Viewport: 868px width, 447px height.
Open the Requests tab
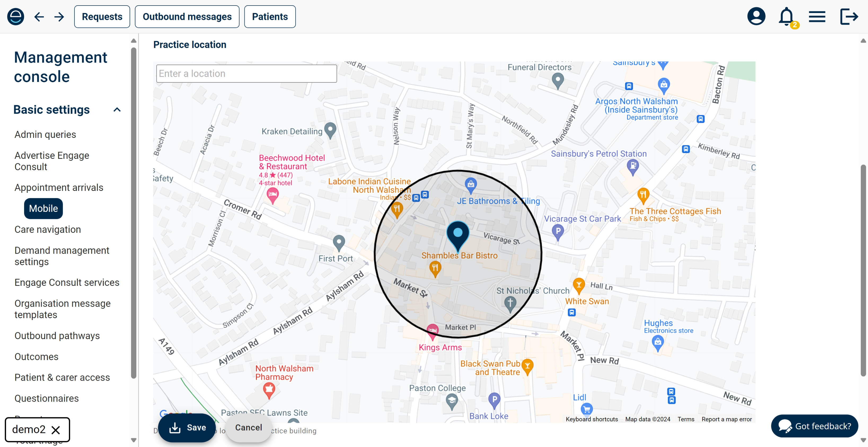pyautogui.click(x=102, y=16)
